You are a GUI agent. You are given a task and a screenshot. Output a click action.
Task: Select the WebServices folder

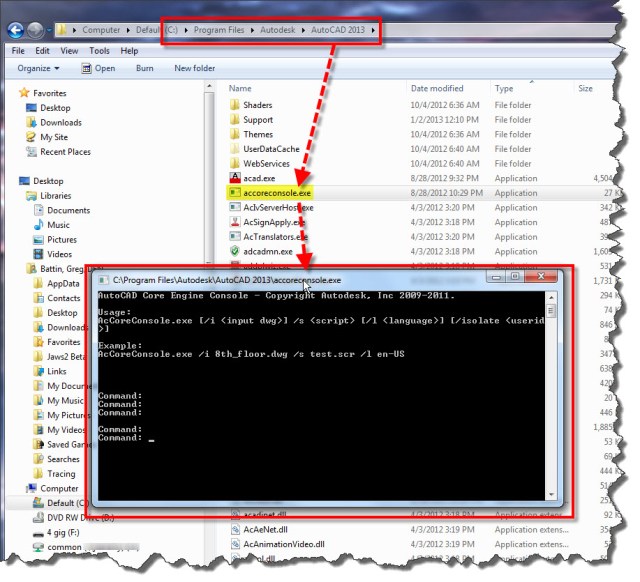click(266, 163)
